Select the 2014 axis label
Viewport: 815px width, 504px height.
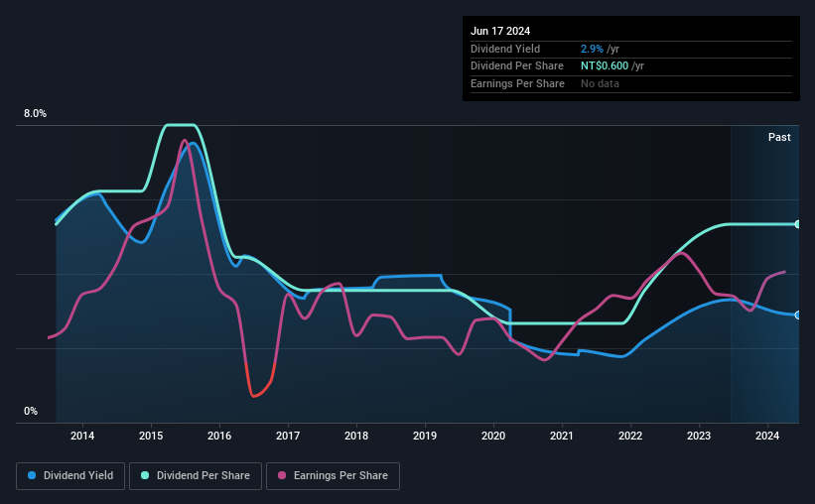82,436
